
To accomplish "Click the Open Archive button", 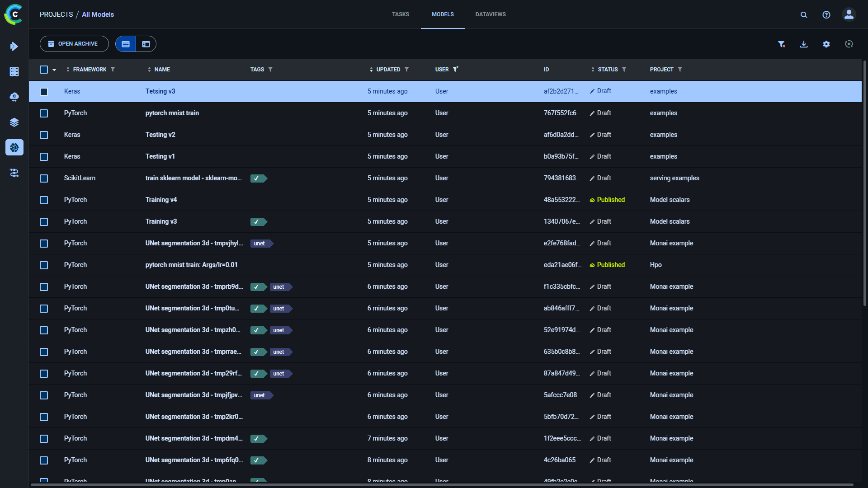I will pyautogui.click(x=74, y=44).
